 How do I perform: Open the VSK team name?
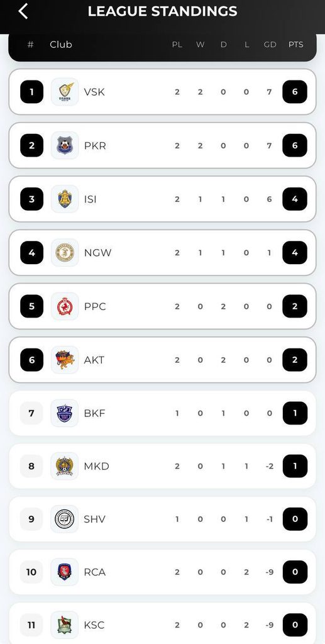tap(94, 92)
